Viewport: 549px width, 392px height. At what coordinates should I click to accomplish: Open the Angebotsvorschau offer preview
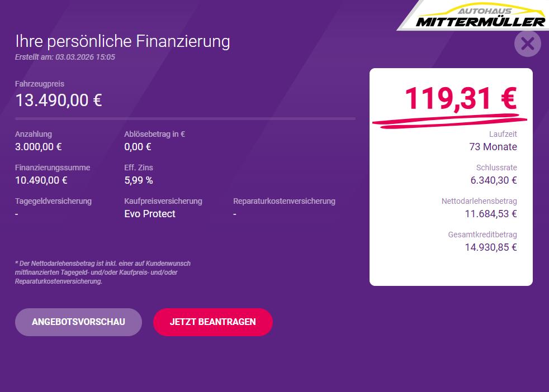(x=78, y=322)
